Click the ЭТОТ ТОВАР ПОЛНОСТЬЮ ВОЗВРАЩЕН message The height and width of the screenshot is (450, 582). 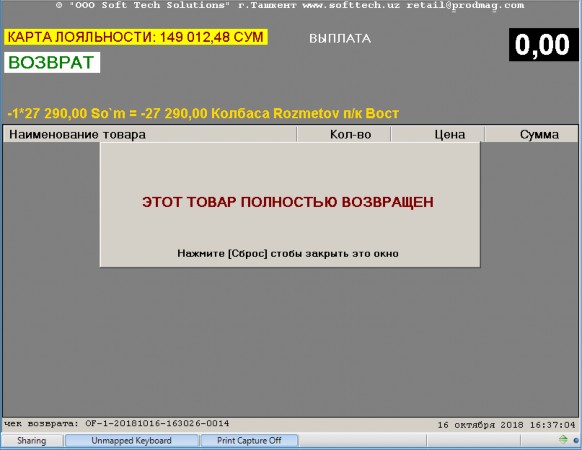tap(288, 202)
